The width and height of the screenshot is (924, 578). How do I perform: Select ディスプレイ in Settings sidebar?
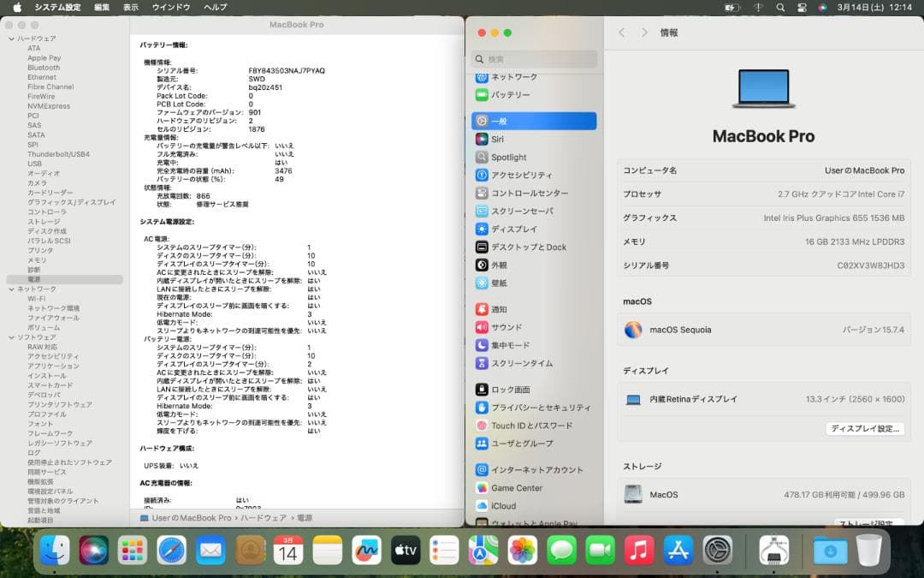pyautogui.click(x=535, y=229)
